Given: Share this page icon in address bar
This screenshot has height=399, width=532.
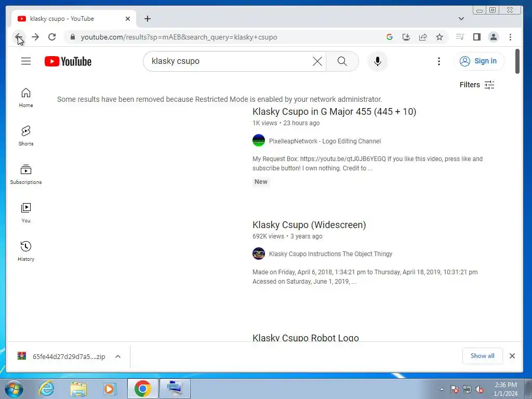Looking at the screenshot, I should click(423, 37).
